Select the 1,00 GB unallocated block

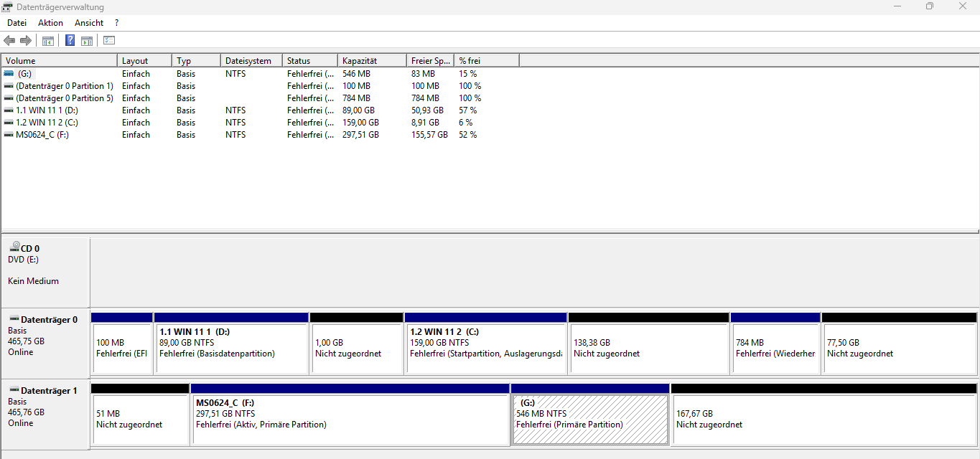356,343
